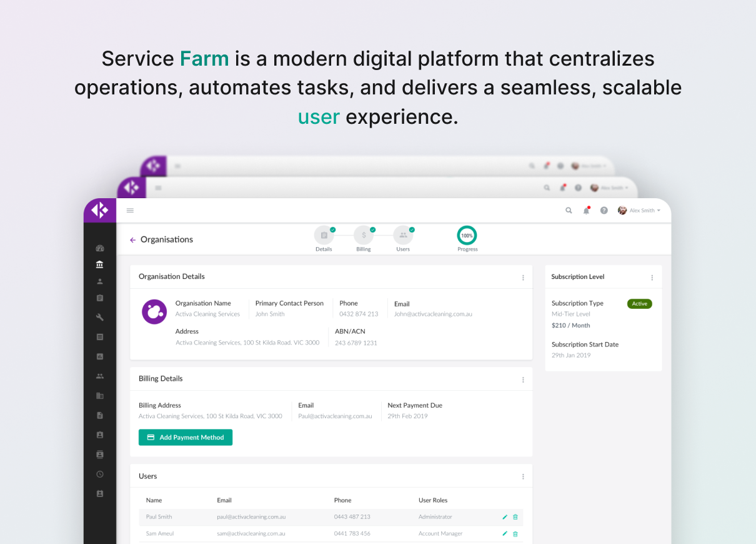This screenshot has height=544, width=756.
Task: Open the list lines sidebar icon
Action: (100, 337)
